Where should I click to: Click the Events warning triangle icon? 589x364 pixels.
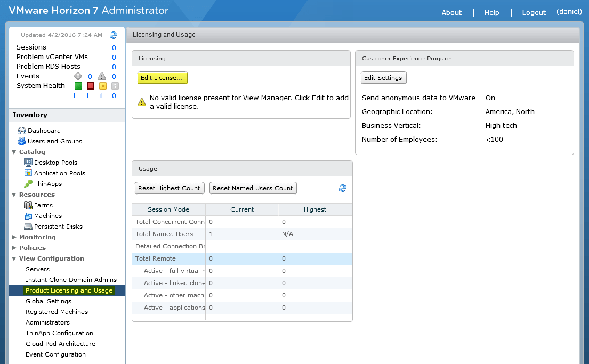[102, 76]
